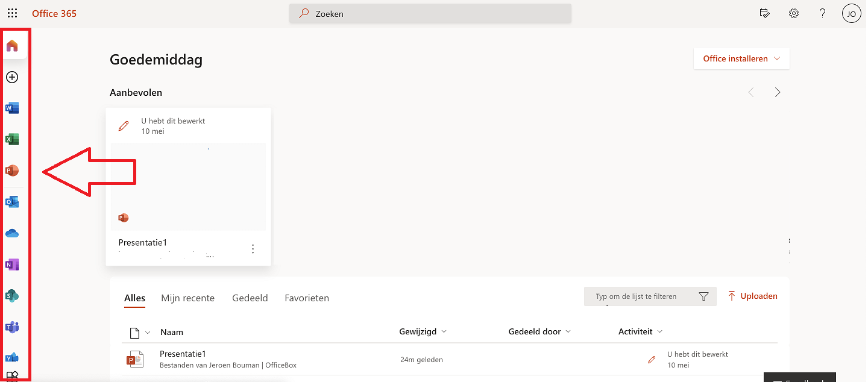Click the Aanbevolen heading

[x=136, y=92]
